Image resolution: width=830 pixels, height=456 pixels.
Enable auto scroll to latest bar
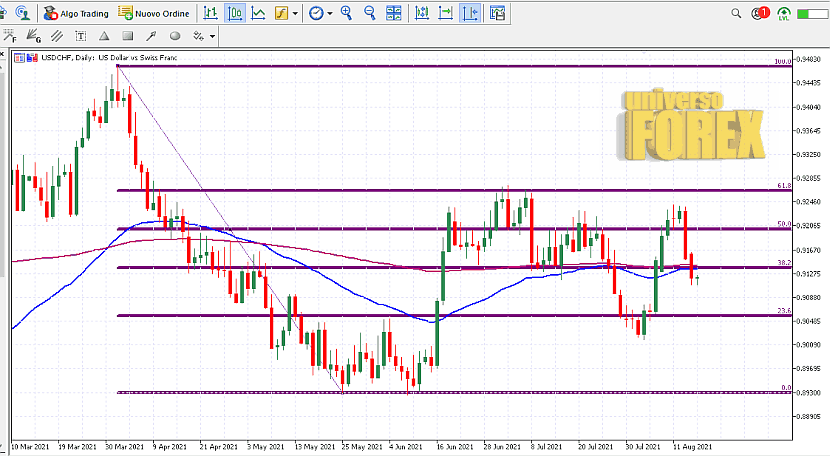(x=444, y=13)
